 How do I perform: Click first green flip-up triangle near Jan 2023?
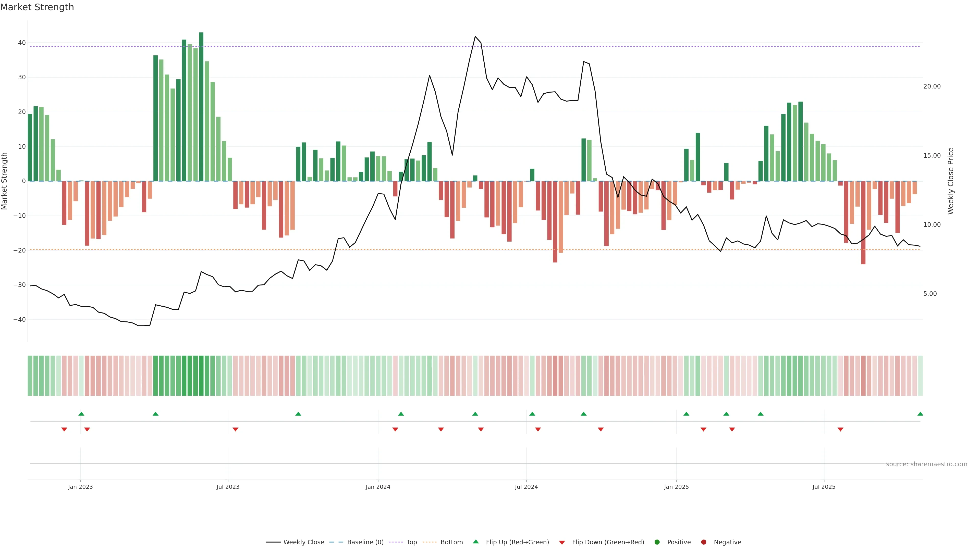coord(81,414)
